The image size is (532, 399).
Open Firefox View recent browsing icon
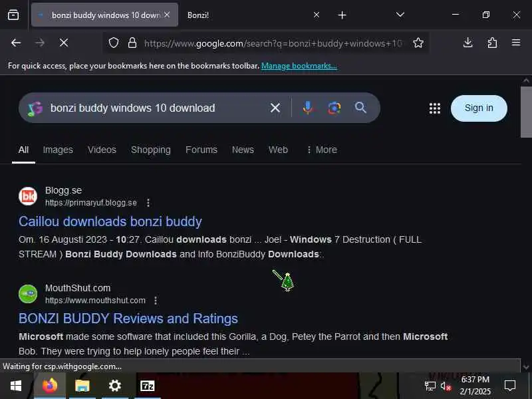pyautogui.click(x=13, y=15)
